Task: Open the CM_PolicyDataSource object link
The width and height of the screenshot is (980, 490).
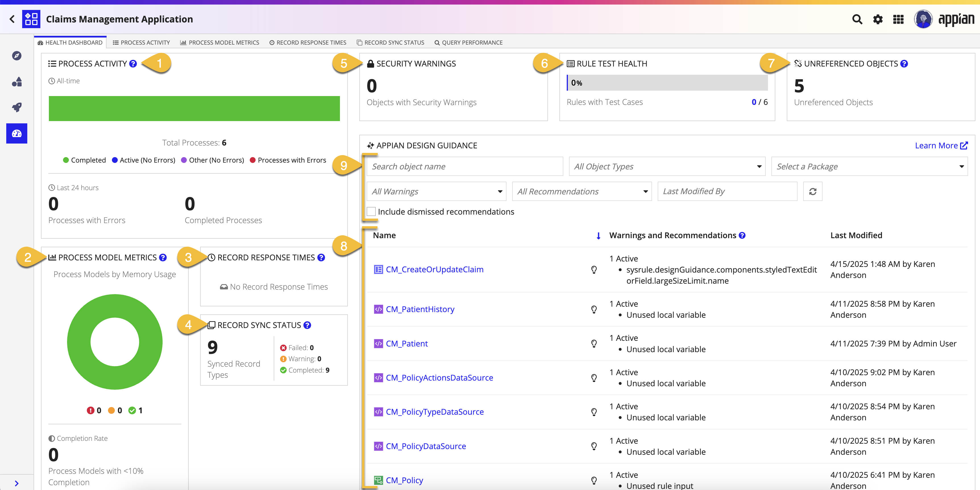Action: coord(426,446)
